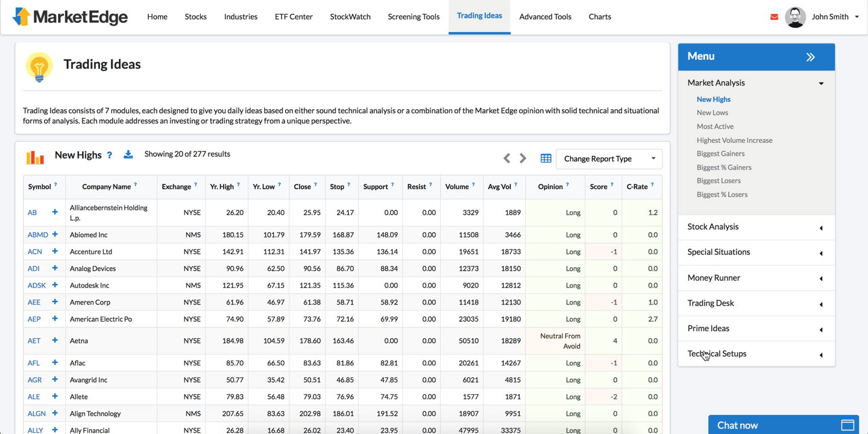868x434 pixels.
Task: Click plus icon next to ALE
Action: click(55, 396)
